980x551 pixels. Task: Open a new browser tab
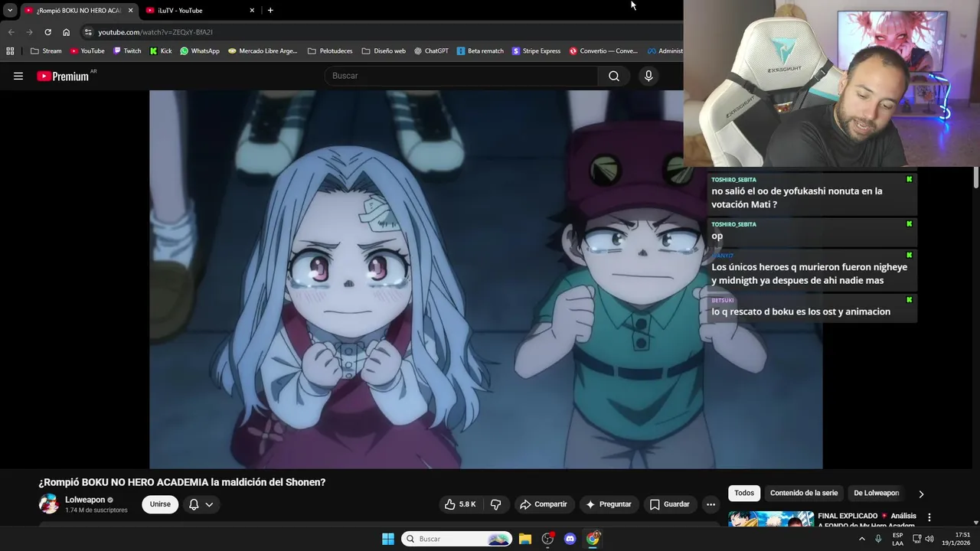[x=270, y=10]
